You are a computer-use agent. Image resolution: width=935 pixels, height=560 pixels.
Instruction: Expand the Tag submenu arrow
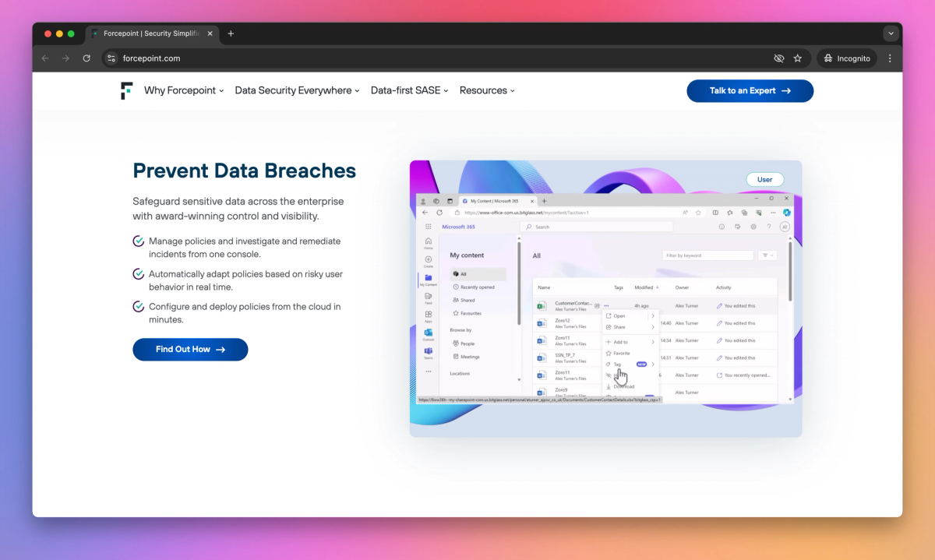point(653,364)
